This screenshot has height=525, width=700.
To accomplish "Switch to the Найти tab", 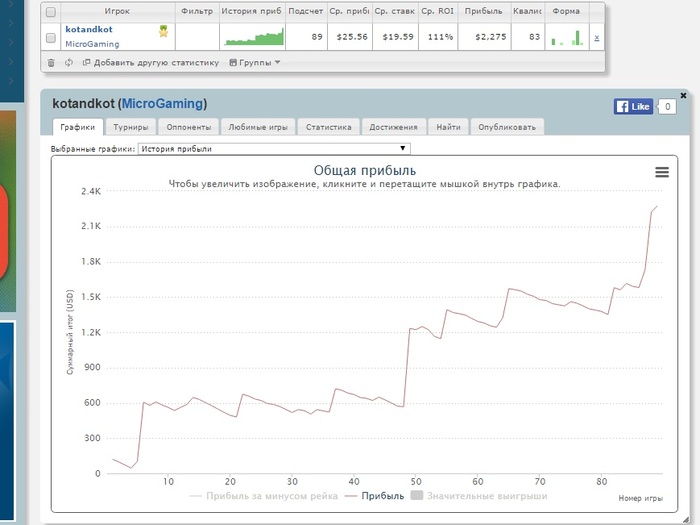I will coord(448,127).
